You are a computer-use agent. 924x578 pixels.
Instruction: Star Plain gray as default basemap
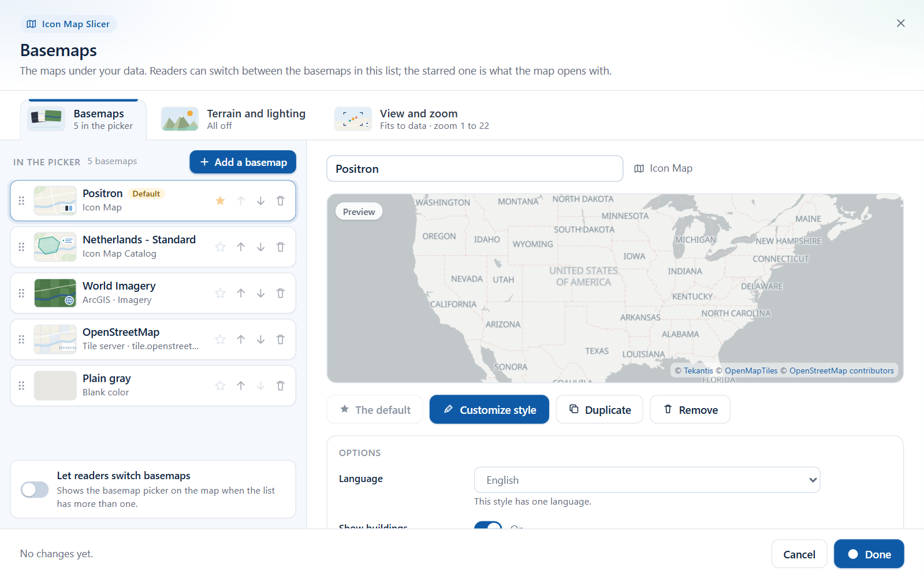pos(220,386)
